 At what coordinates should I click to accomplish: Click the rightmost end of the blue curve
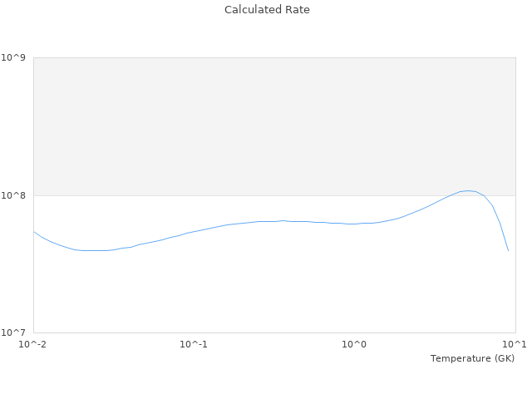(508, 250)
